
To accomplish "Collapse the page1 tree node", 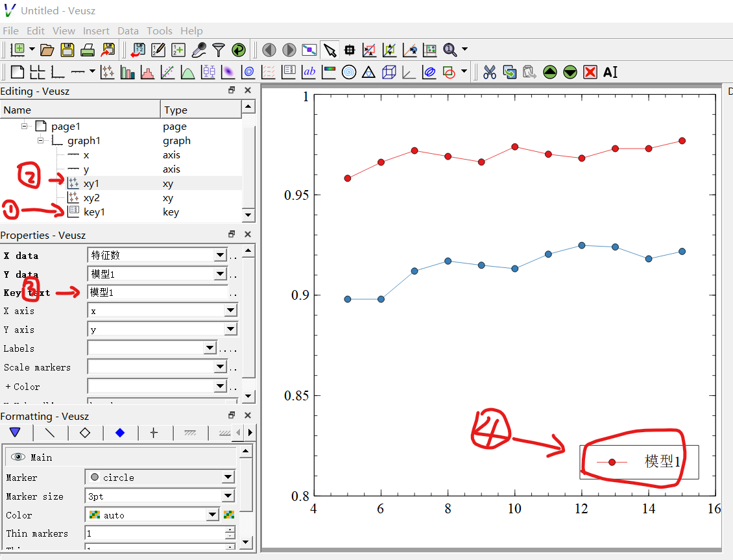I will point(24,126).
